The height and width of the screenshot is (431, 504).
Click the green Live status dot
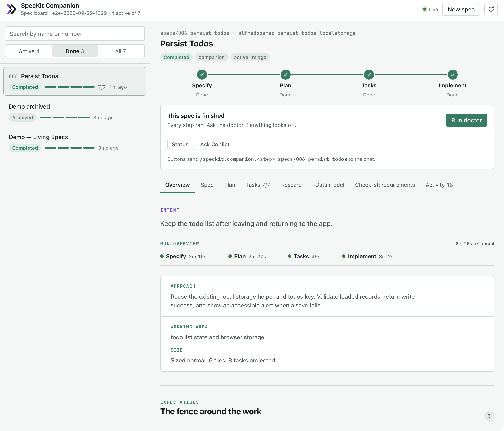[425, 9]
